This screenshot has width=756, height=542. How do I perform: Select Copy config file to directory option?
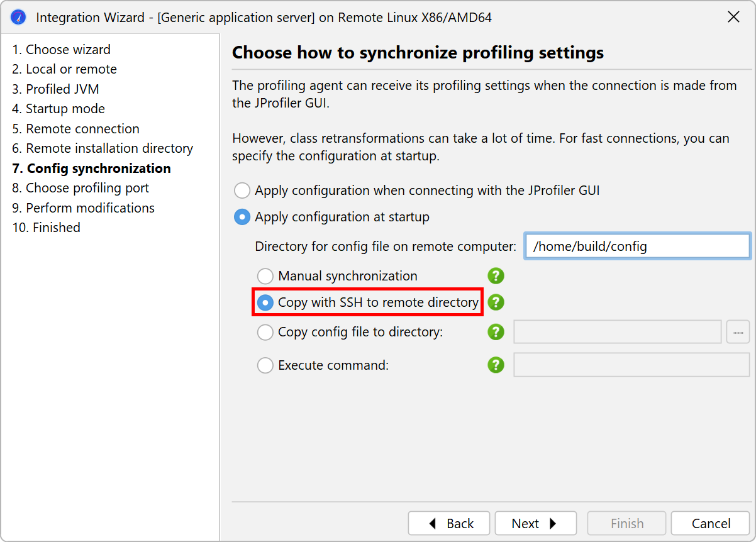(x=265, y=332)
